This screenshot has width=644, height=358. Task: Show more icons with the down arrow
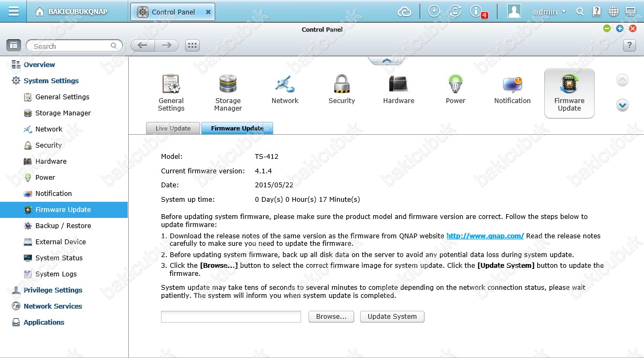click(623, 105)
